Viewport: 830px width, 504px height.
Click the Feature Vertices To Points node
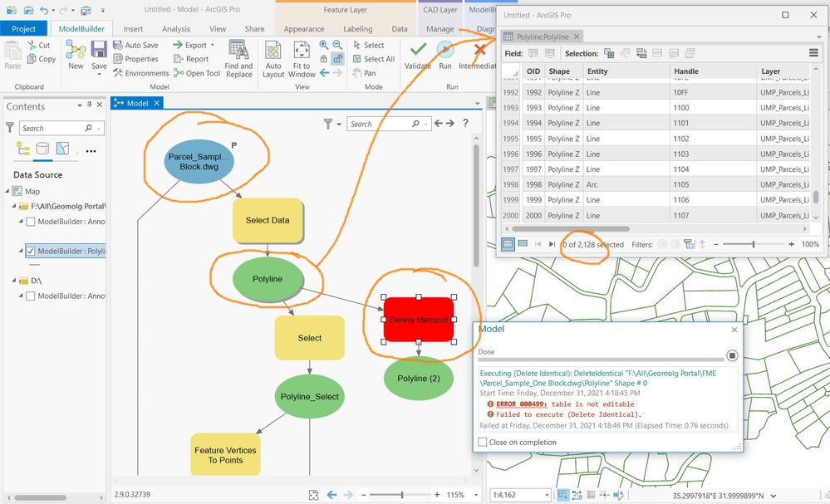point(225,454)
